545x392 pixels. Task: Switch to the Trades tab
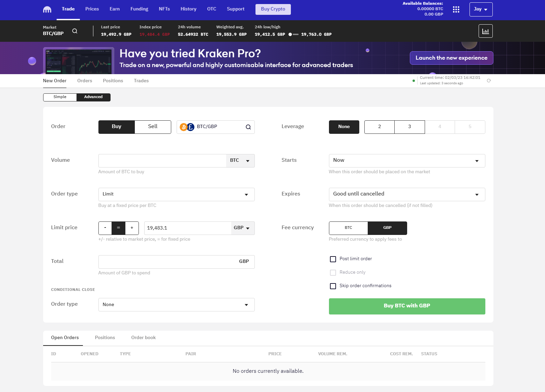141,81
